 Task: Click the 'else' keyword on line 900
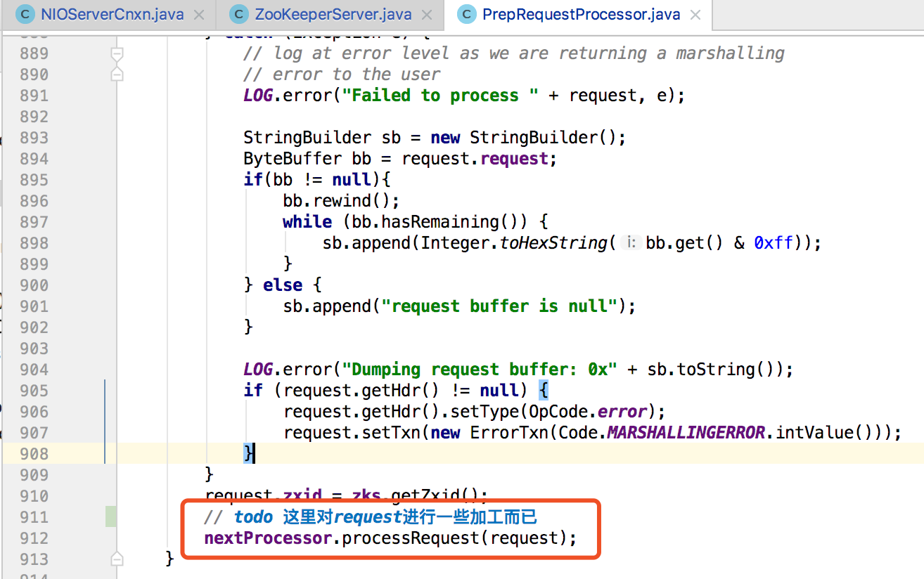[x=283, y=285]
